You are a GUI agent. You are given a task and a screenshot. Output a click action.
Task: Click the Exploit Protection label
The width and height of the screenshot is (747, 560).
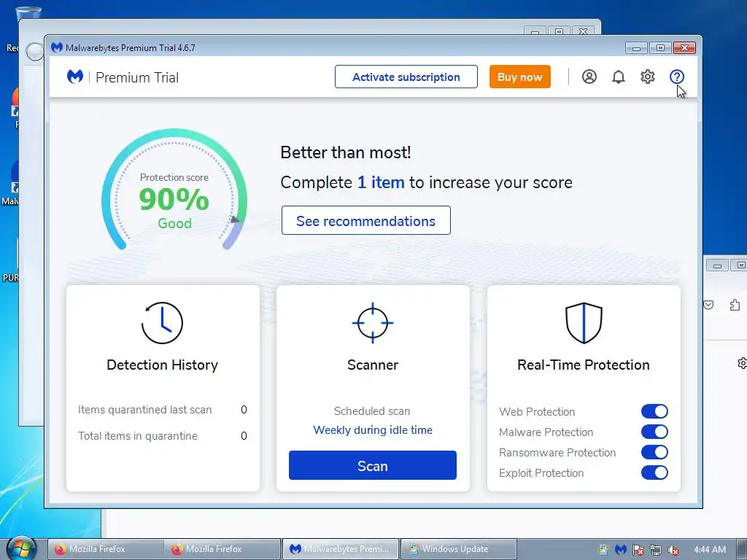[x=541, y=472]
